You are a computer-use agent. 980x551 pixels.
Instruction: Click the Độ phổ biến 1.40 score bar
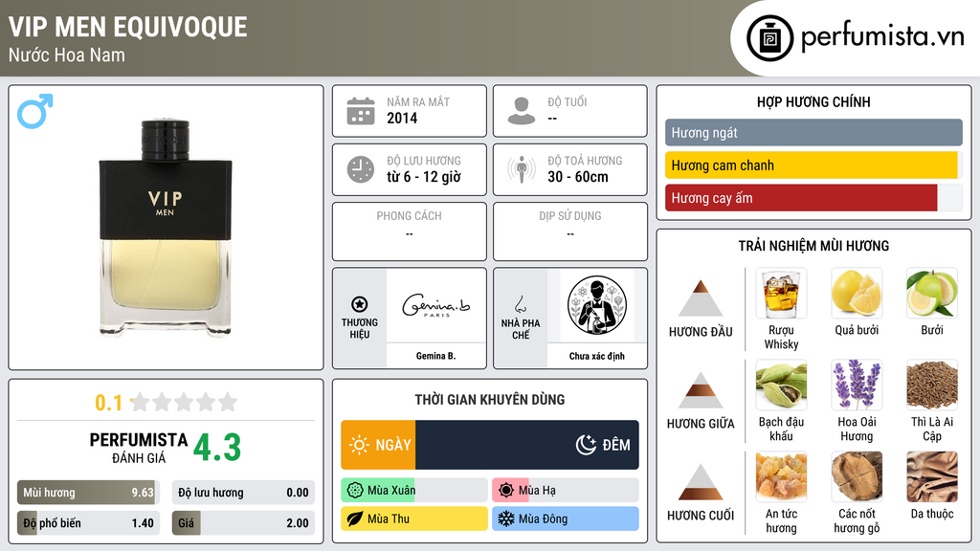[x=88, y=523]
